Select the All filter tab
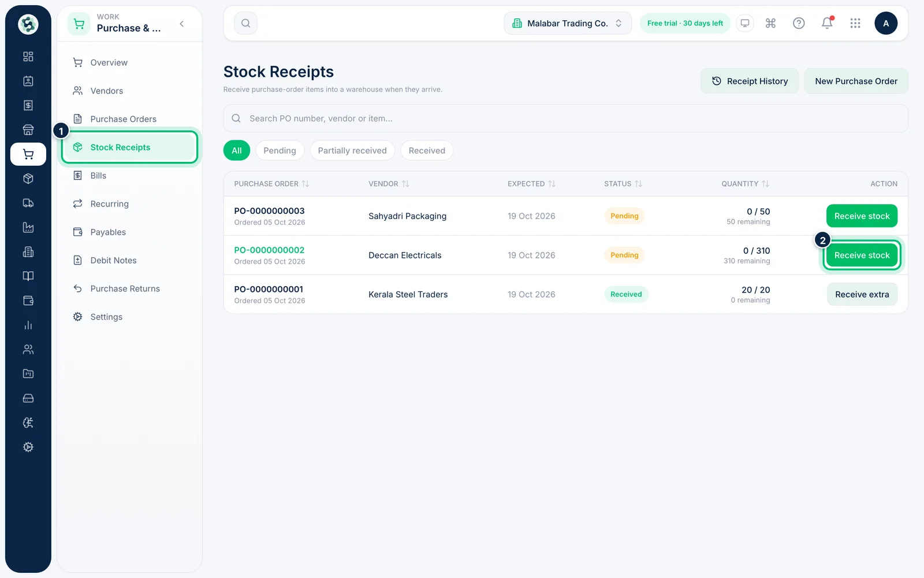 pos(237,150)
